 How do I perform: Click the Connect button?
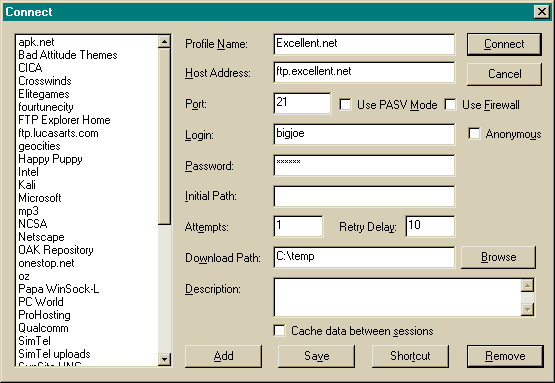pyautogui.click(x=504, y=44)
